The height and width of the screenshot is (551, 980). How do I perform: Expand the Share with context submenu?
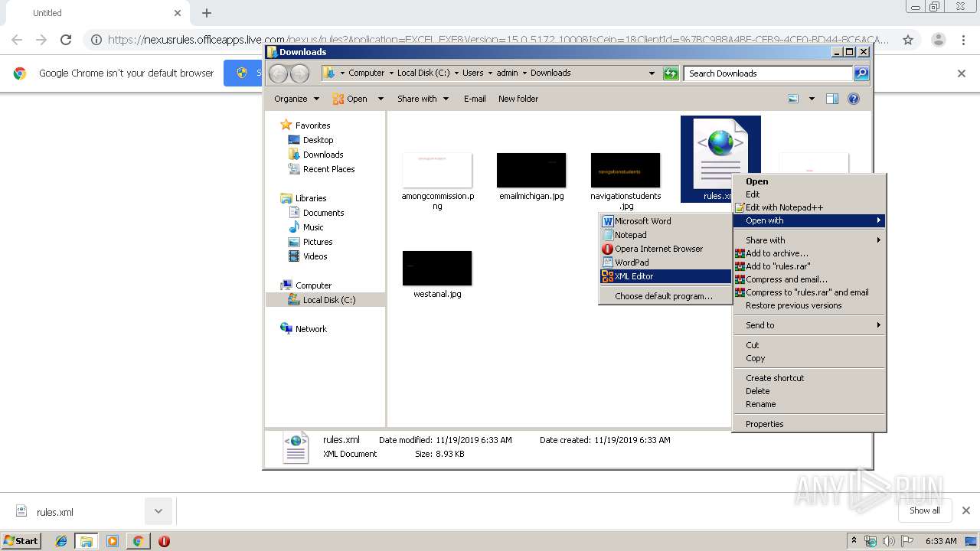click(809, 240)
